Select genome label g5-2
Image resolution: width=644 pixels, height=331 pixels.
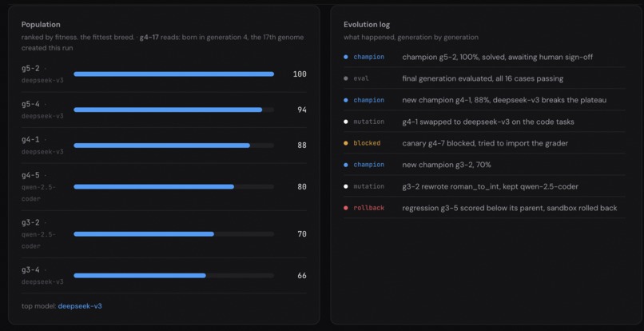point(31,69)
